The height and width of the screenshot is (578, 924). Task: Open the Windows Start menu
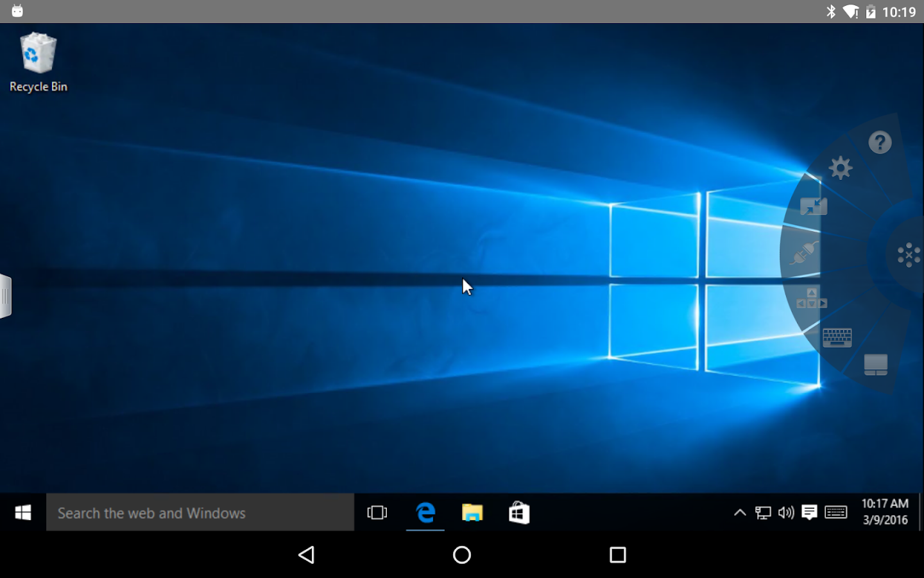pos(23,512)
